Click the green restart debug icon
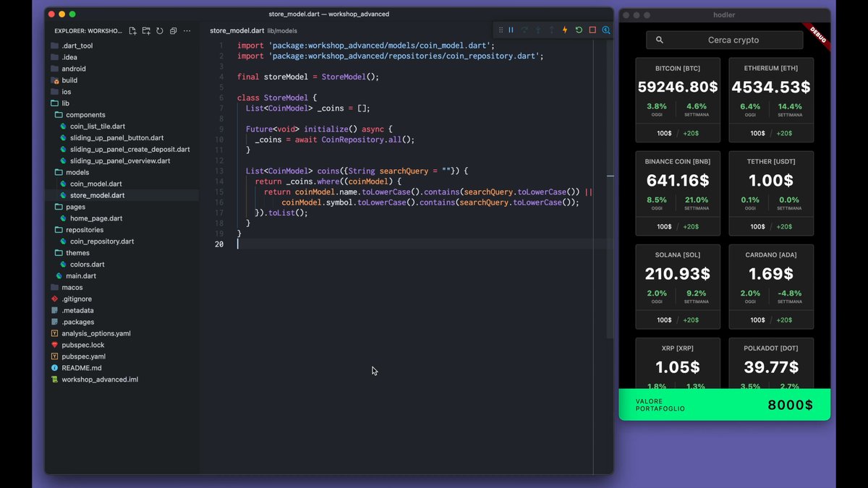 pos(579,30)
